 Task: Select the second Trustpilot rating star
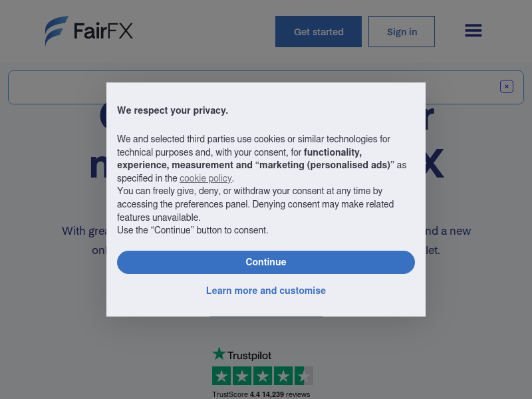[x=242, y=376]
